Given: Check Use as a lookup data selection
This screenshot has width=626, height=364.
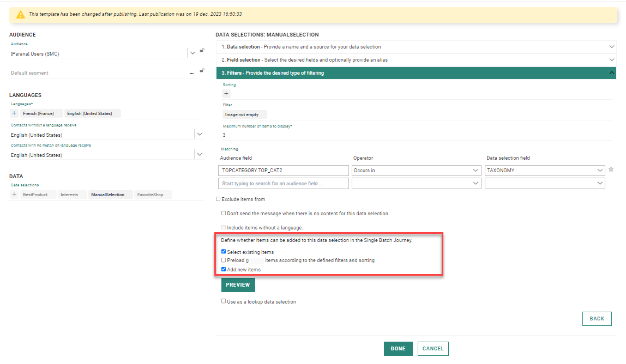Looking at the screenshot, I should pos(224,301).
